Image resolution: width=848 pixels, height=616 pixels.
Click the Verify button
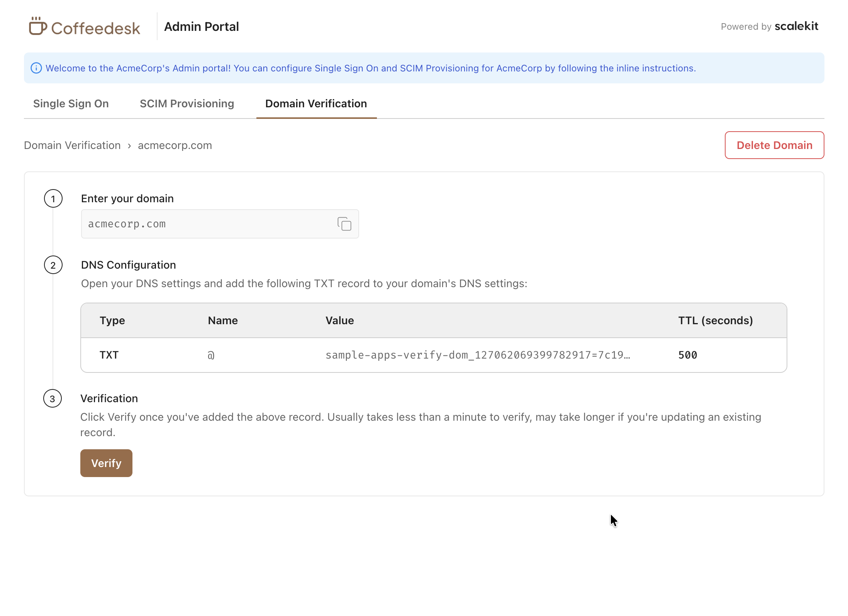tap(106, 463)
